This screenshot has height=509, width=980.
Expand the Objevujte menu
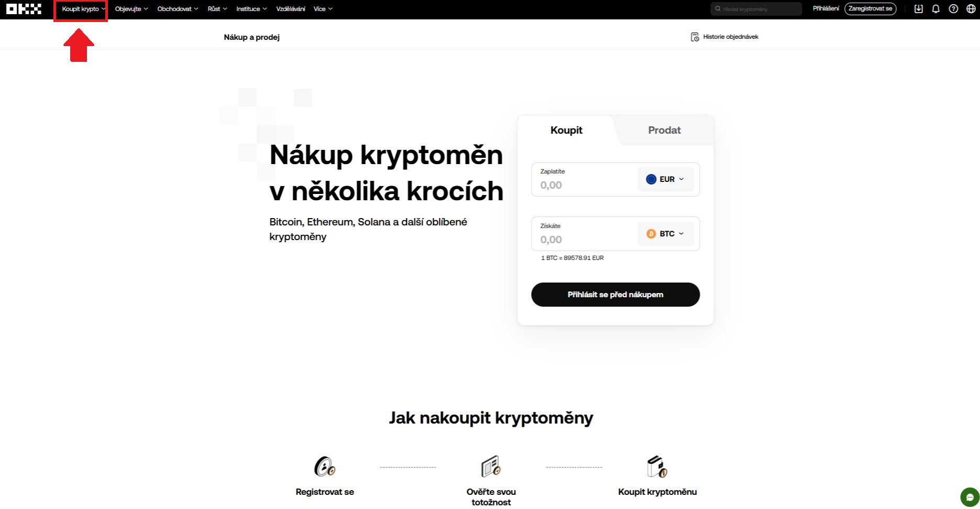point(131,9)
